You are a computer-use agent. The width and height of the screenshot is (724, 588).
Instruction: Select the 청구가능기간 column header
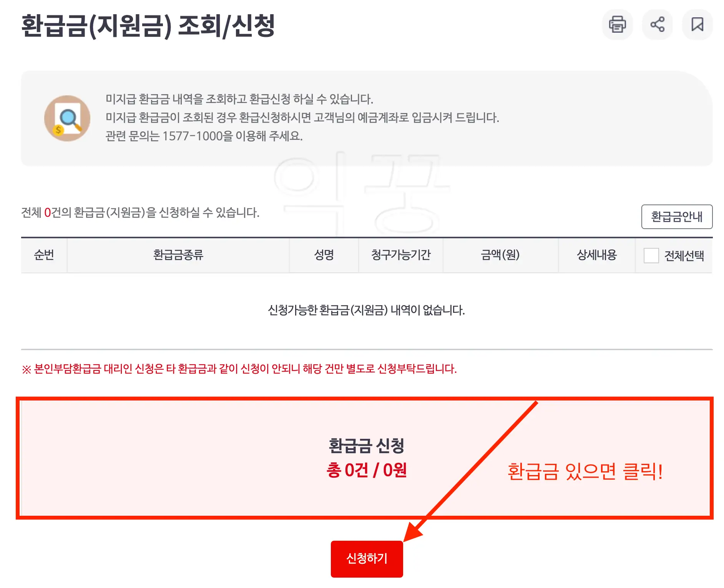click(x=401, y=256)
